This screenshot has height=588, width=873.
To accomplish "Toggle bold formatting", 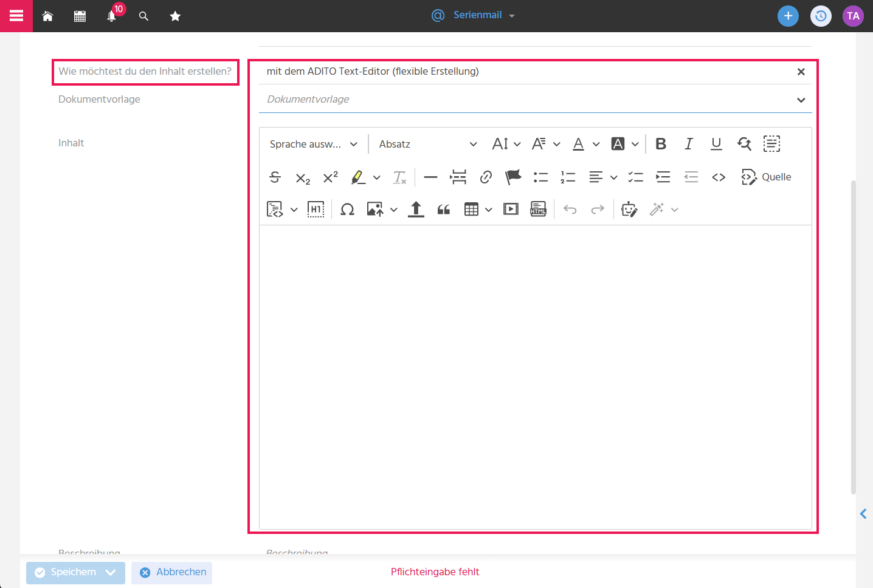I will (x=661, y=144).
